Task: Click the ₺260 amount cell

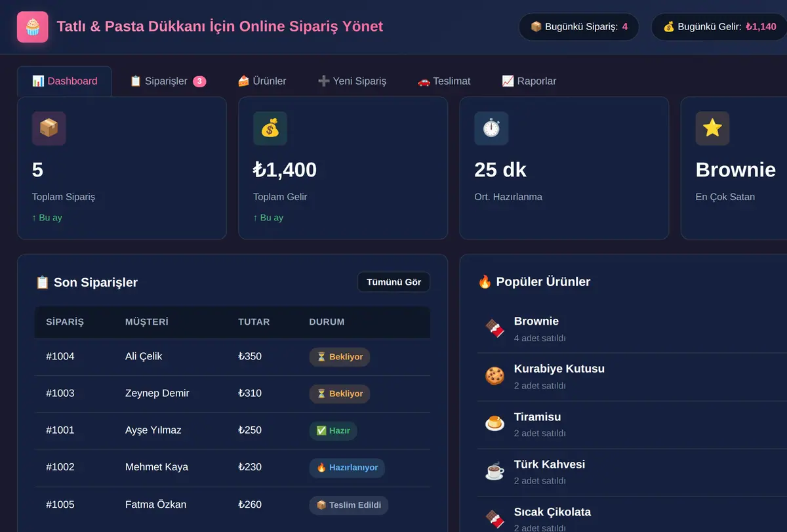Action: coord(250,504)
